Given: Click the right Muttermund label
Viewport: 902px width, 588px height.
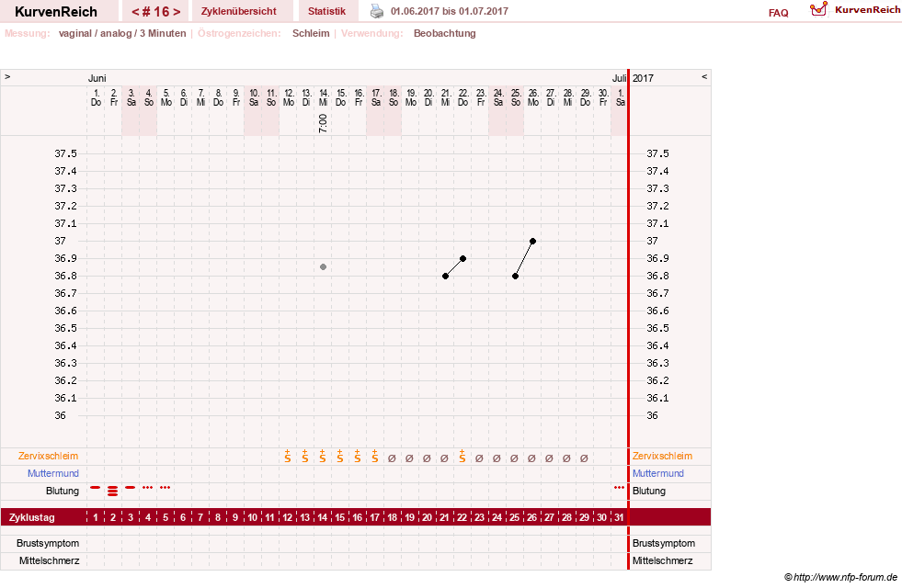Looking at the screenshot, I should tap(658, 473).
